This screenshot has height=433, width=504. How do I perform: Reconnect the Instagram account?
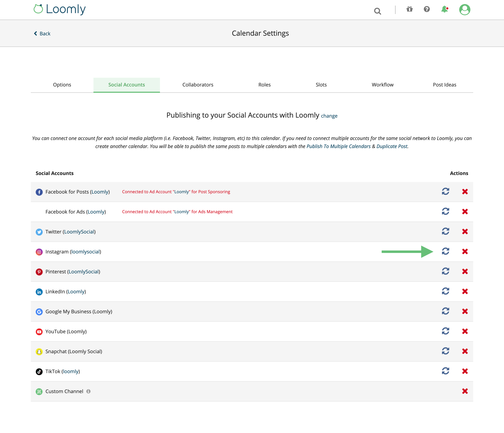click(446, 252)
